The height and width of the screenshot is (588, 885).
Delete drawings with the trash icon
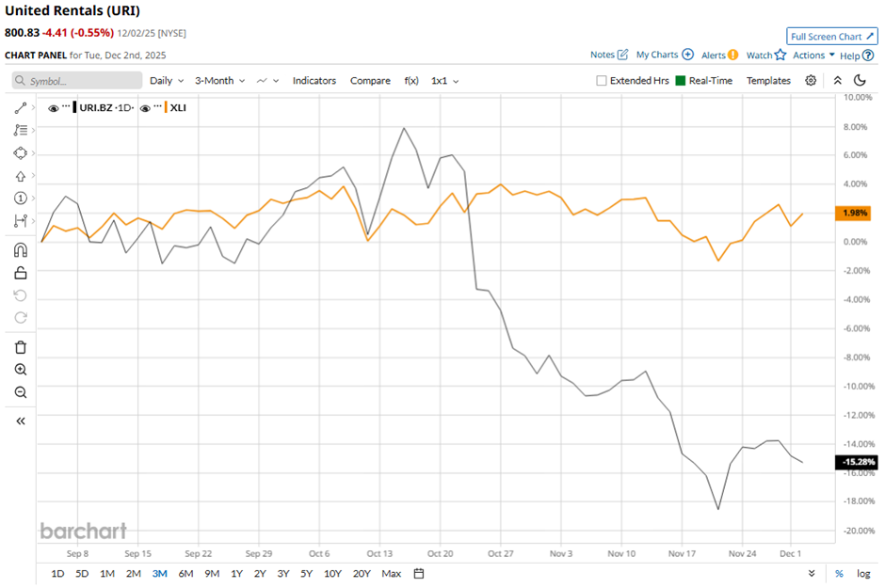(x=21, y=347)
